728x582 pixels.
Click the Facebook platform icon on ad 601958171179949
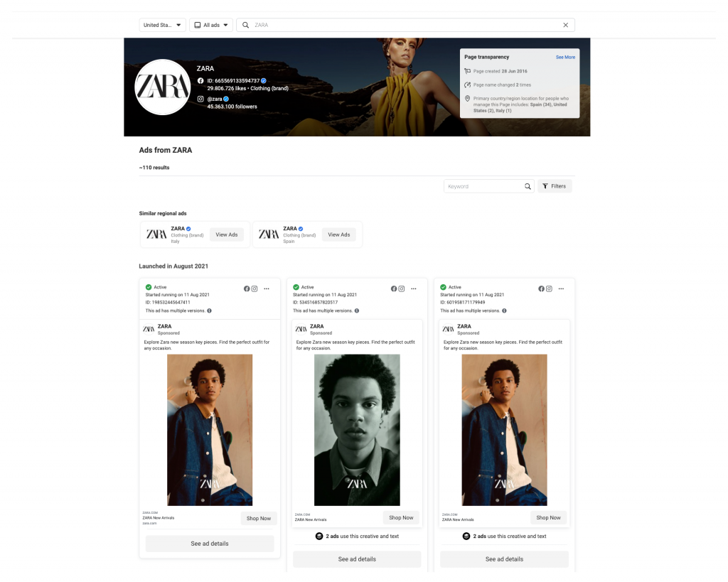click(x=541, y=289)
